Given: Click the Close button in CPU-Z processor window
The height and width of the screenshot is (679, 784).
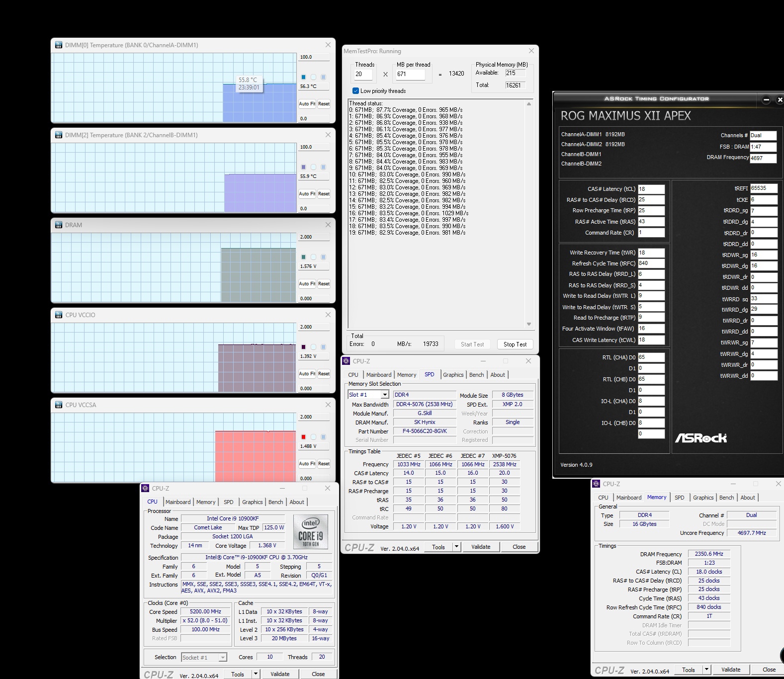Looking at the screenshot, I should point(318,674).
